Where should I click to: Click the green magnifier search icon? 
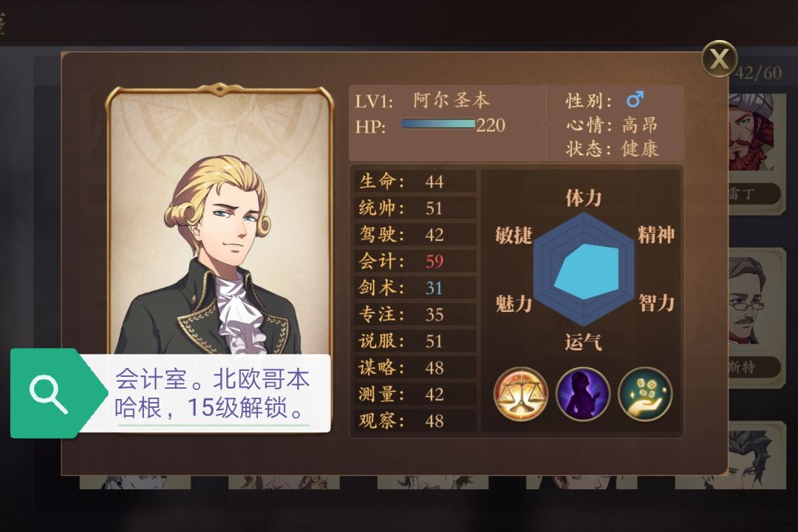point(49,394)
